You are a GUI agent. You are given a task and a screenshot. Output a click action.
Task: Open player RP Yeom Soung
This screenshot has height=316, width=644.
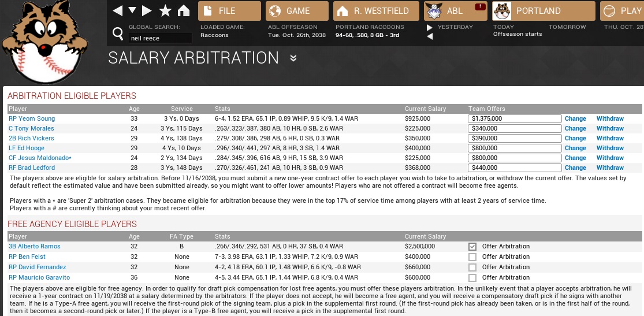32,118
